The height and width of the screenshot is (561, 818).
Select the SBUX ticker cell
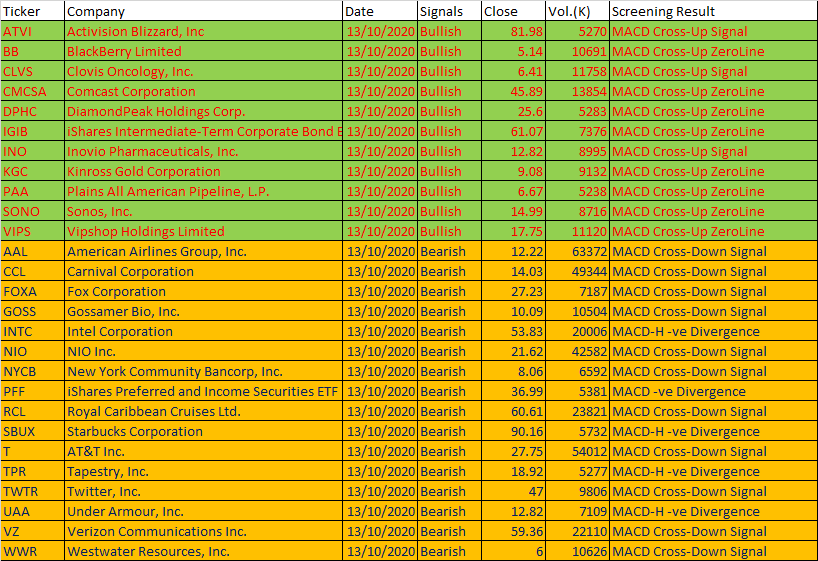click(x=32, y=432)
